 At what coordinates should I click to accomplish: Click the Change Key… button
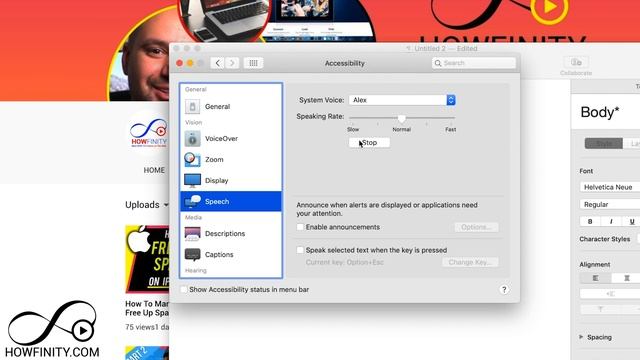click(x=470, y=262)
